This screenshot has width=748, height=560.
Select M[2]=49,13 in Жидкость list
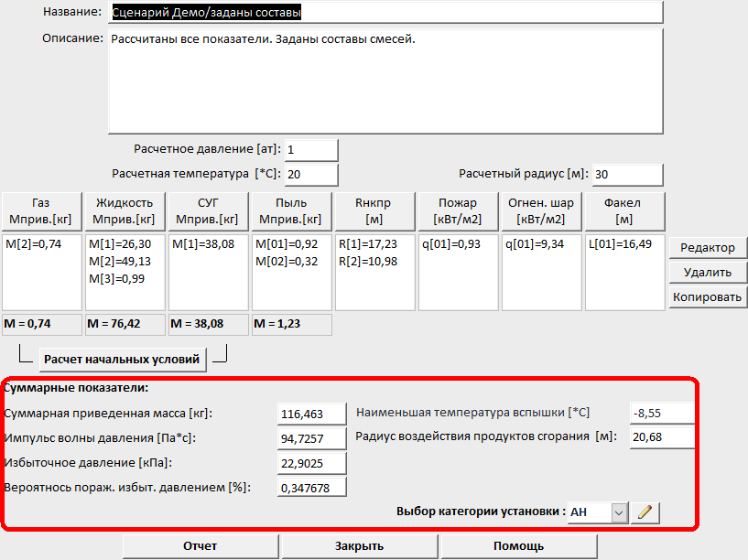coord(120,262)
